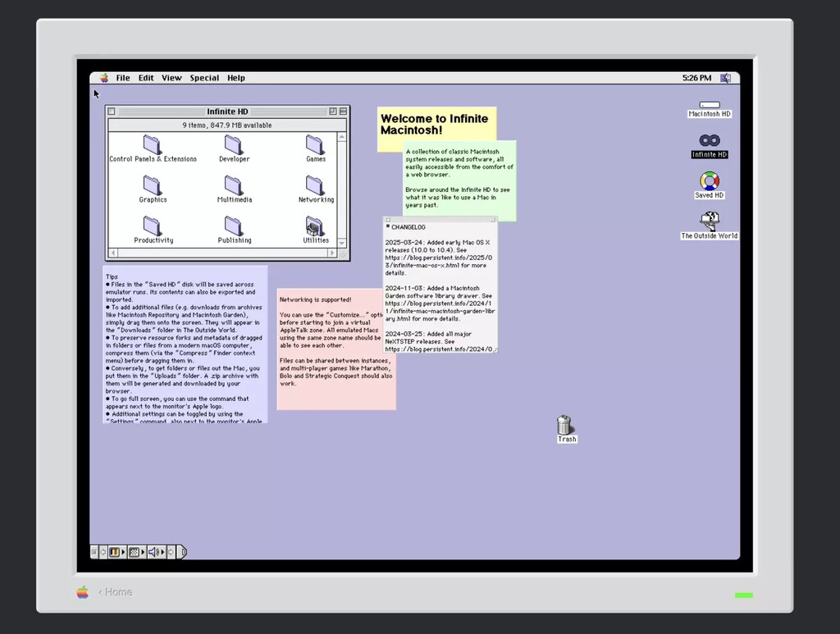Click the Multimedia folder icon

coord(234,185)
